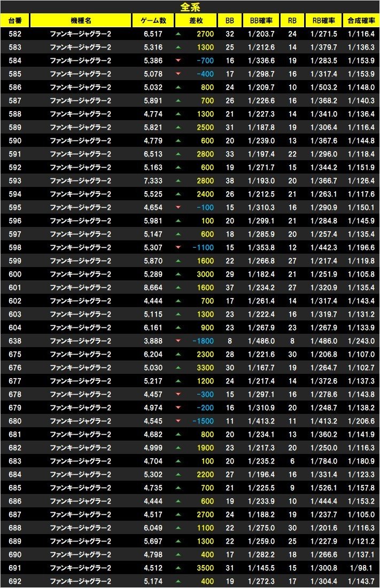This screenshot has height=588, width=380.
Task: Click BB count 38 in row 593
Action: (230, 181)
